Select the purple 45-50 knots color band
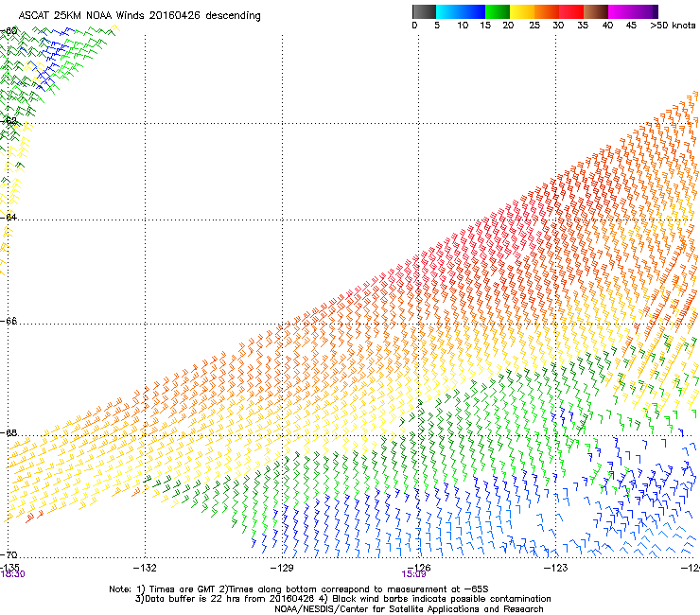Image resolution: width=700 pixels, height=615 pixels. click(645, 11)
